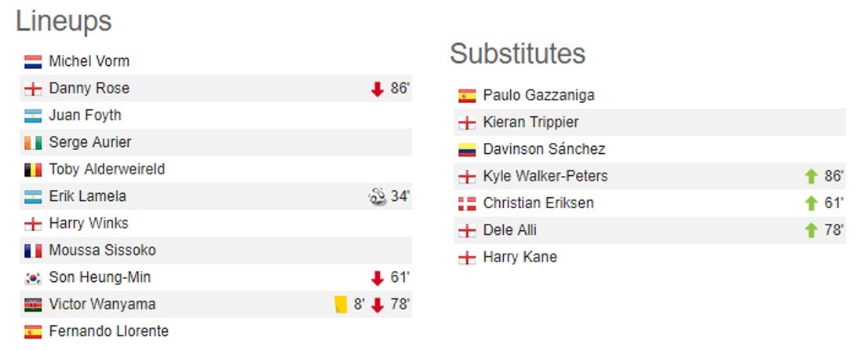868x351 pixels.
Task: Click the Lineups heading
Action: pos(64,22)
